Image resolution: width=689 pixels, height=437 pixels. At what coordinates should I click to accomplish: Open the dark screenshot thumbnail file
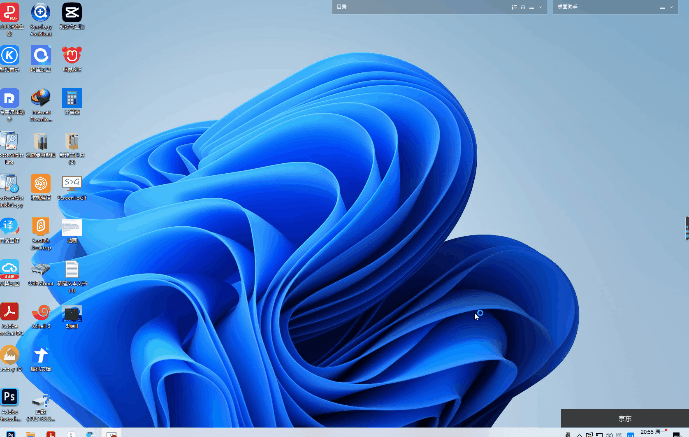pyautogui.click(x=71, y=314)
